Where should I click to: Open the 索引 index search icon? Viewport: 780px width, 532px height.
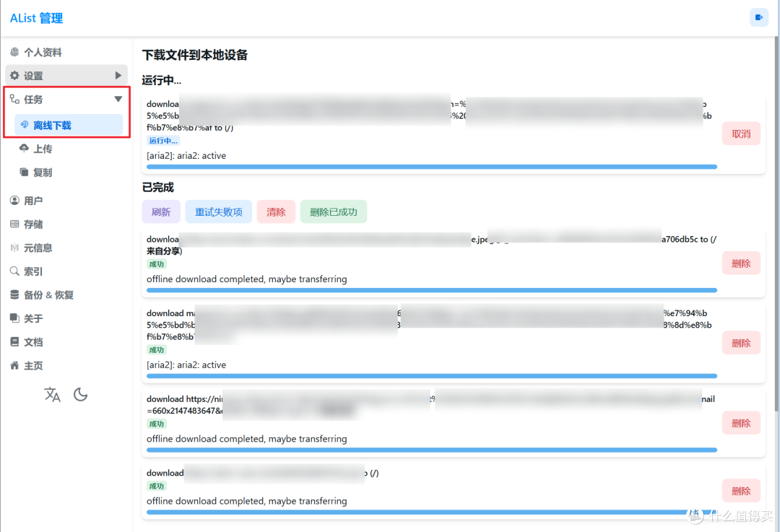(14, 271)
